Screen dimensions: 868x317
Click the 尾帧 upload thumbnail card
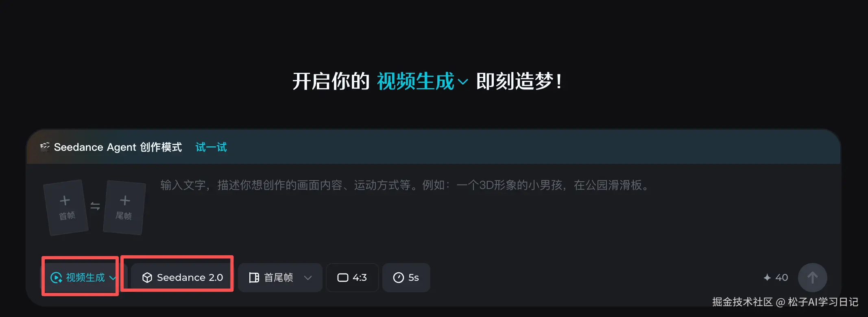124,207
